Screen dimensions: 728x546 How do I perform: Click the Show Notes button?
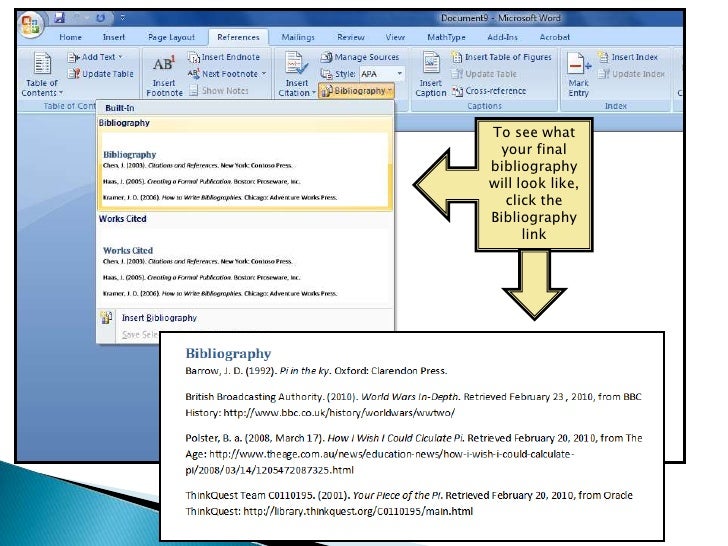point(219,91)
